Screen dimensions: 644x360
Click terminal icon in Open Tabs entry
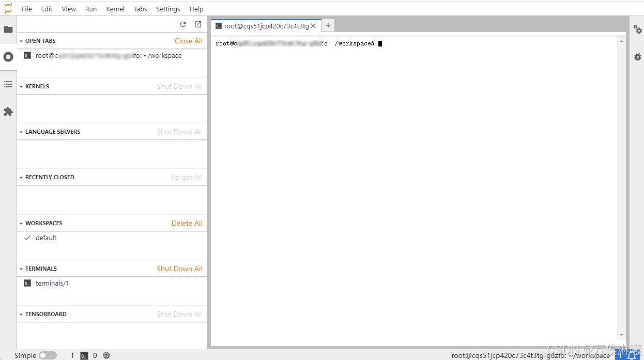tap(27, 55)
